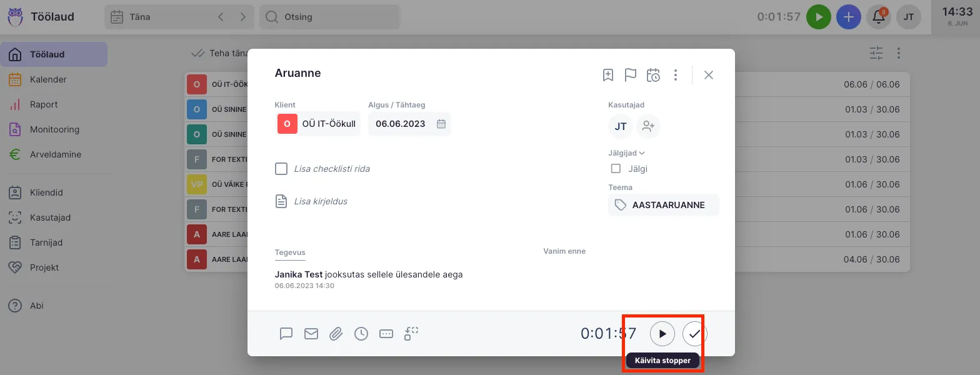Viewport: 980px width, 375px height.
Task: Open the comment bubble icon
Action: click(286, 334)
